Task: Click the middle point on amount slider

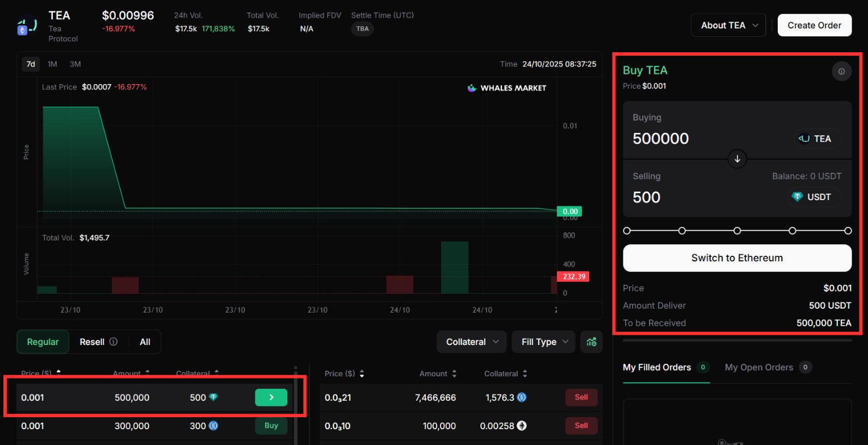Action: click(x=737, y=231)
